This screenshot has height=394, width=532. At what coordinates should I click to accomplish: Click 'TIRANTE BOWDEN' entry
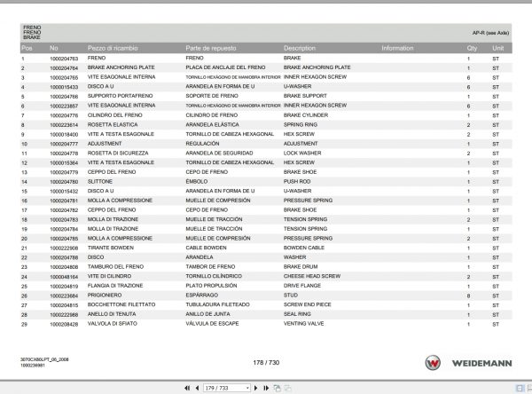[111, 248]
